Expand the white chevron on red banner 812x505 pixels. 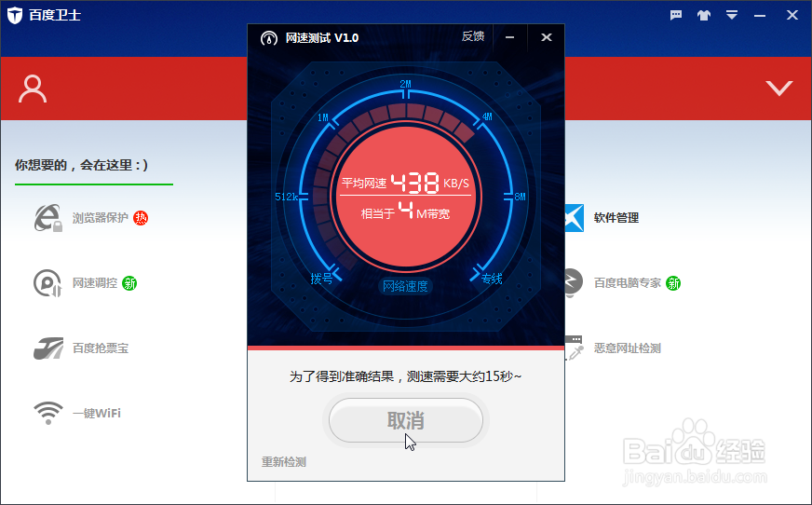pyautogui.click(x=779, y=89)
